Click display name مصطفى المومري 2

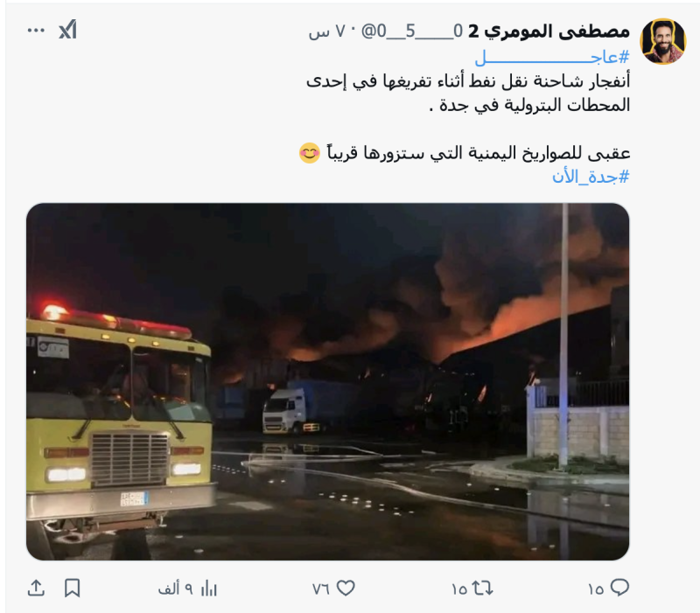coord(549,31)
